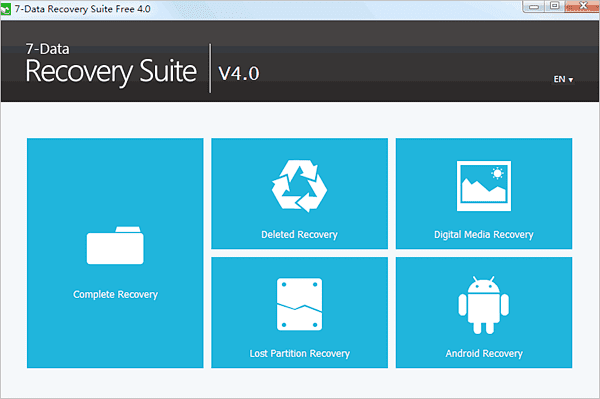Select the Complete Recovery label
The width and height of the screenshot is (600, 399).
(115, 294)
